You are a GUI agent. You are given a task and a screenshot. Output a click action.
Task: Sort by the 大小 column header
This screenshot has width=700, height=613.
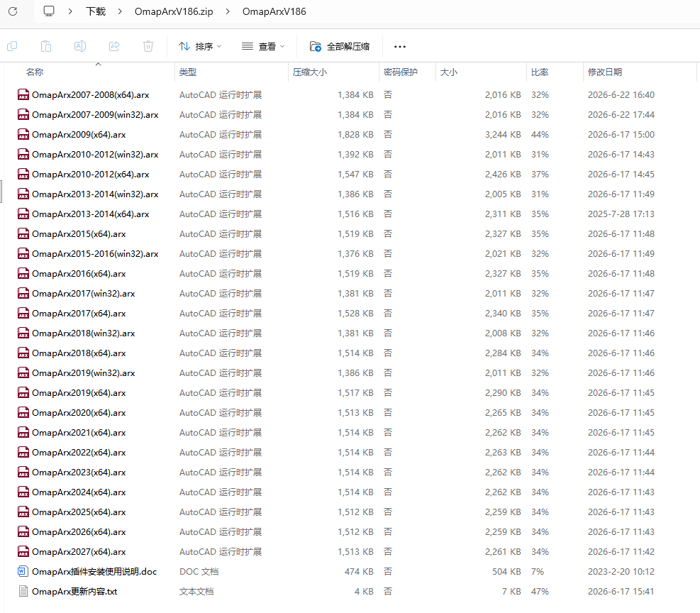pos(449,72)
